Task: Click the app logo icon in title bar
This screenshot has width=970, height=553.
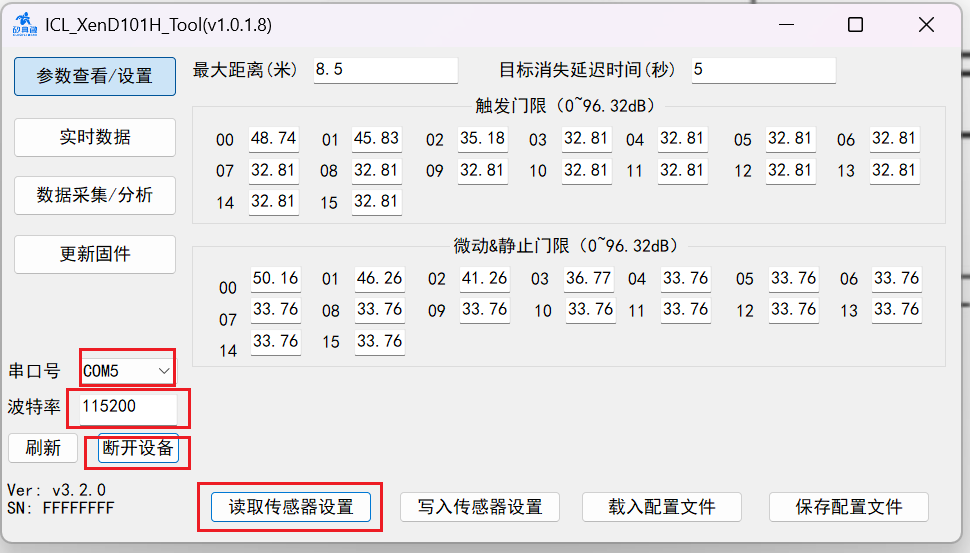Action: point(20,25)
